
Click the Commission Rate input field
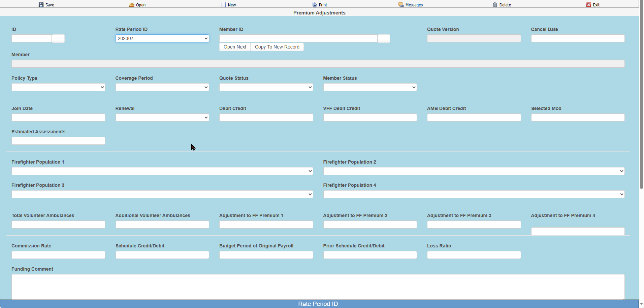pyautogui.click(x=58, y=255)
